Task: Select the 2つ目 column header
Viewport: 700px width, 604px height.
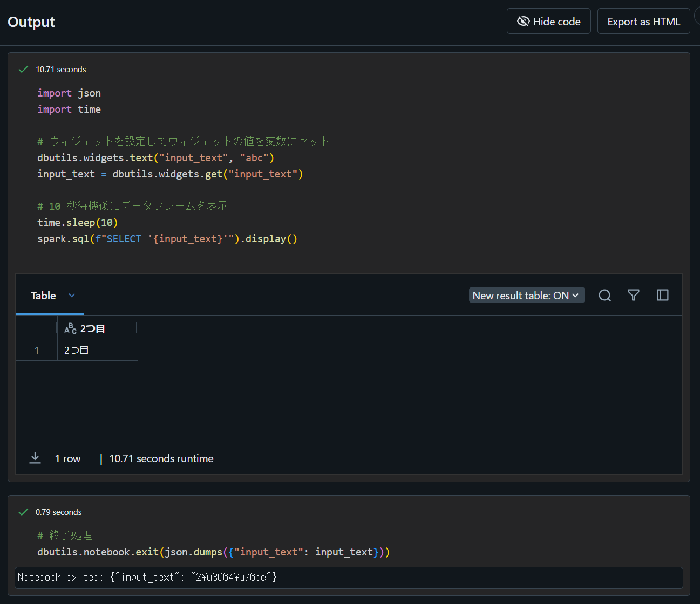Action: click(92, 328)
